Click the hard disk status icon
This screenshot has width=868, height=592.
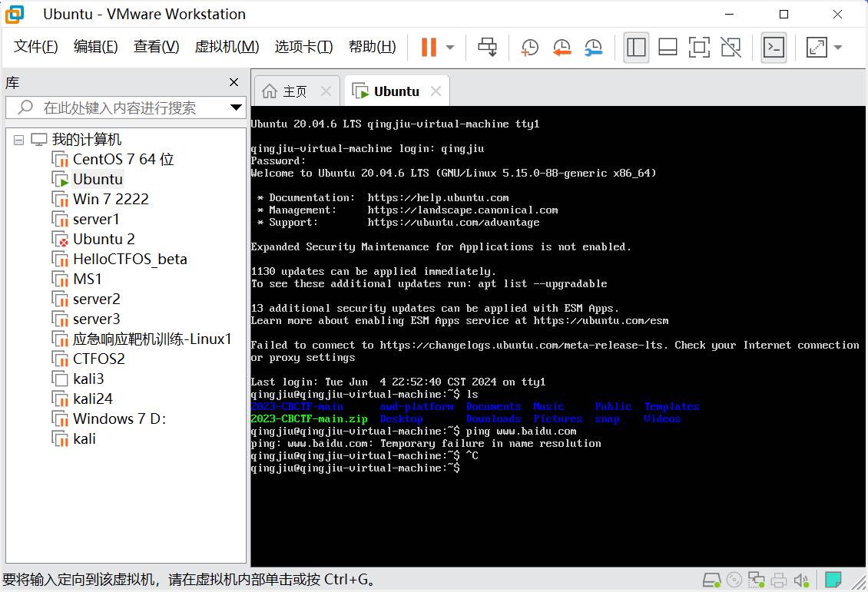pyautogui.click(x=712, y=580)
